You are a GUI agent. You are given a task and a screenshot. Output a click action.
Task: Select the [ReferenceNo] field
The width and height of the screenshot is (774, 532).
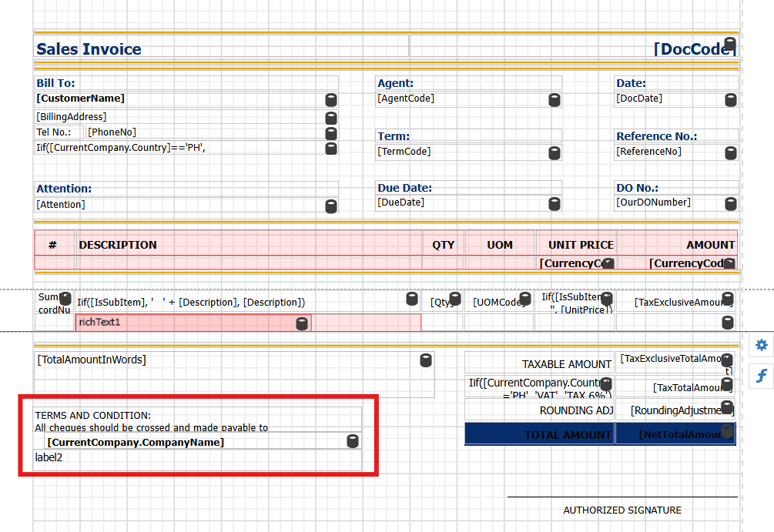coord(676,152)
